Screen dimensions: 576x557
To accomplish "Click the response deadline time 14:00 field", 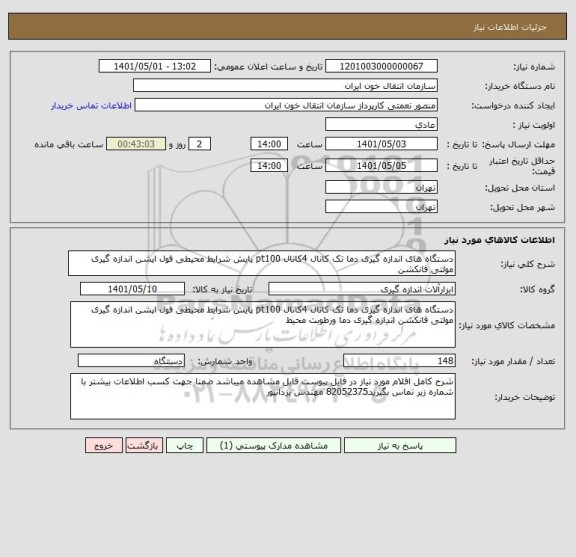I will [x=269, y=144].
